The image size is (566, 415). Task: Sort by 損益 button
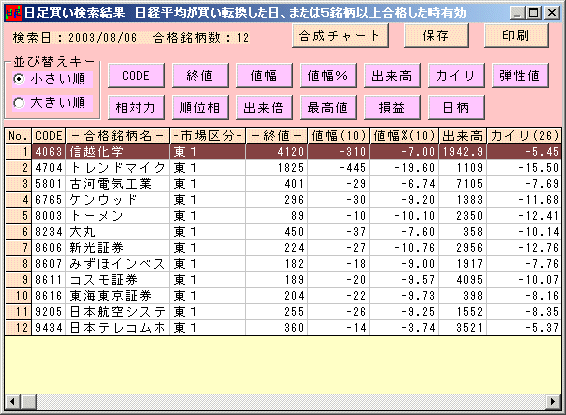point(392,108)
